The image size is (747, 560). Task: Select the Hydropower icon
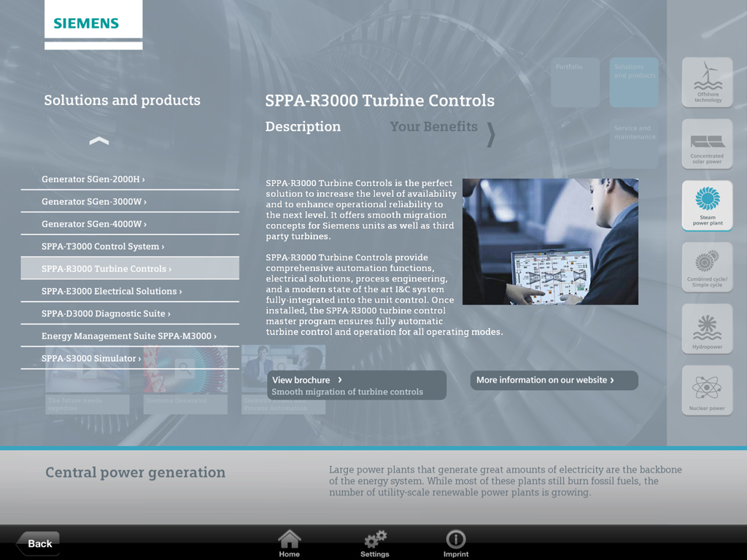coord(708,329)
